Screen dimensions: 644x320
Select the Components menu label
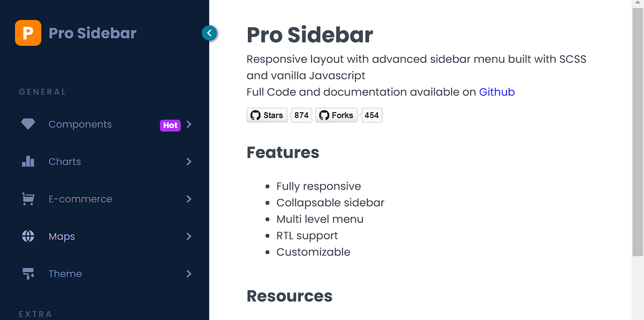tap(80, 124)
